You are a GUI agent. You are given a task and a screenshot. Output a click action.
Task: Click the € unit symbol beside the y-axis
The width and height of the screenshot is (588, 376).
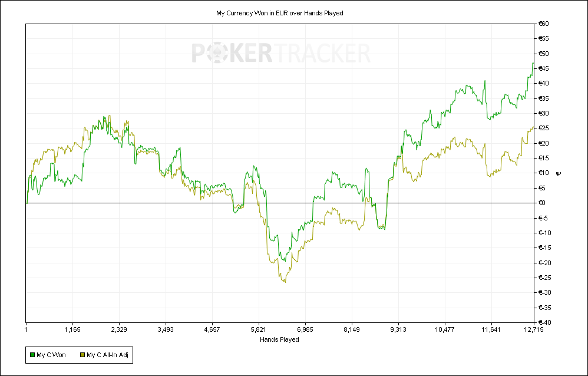pyautogui.click(x=559, y=173)
